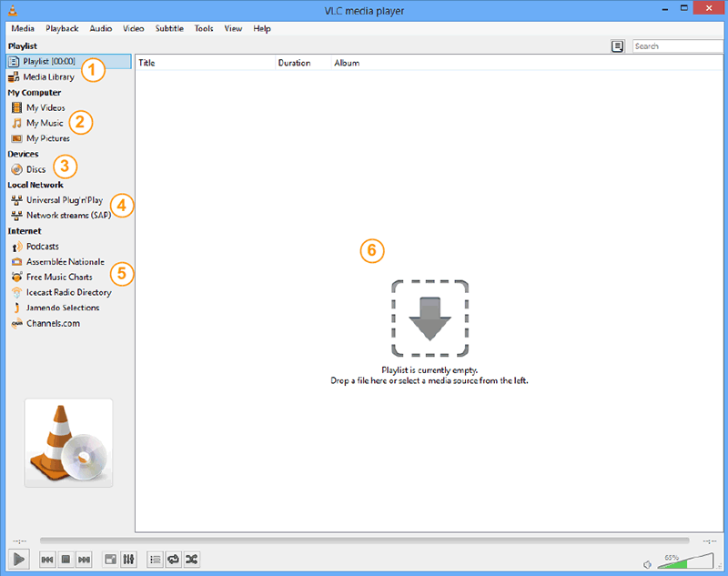Viewport: 728px width, 576px height.
Task: Open the Tools menu
Action: pos(204,28)
